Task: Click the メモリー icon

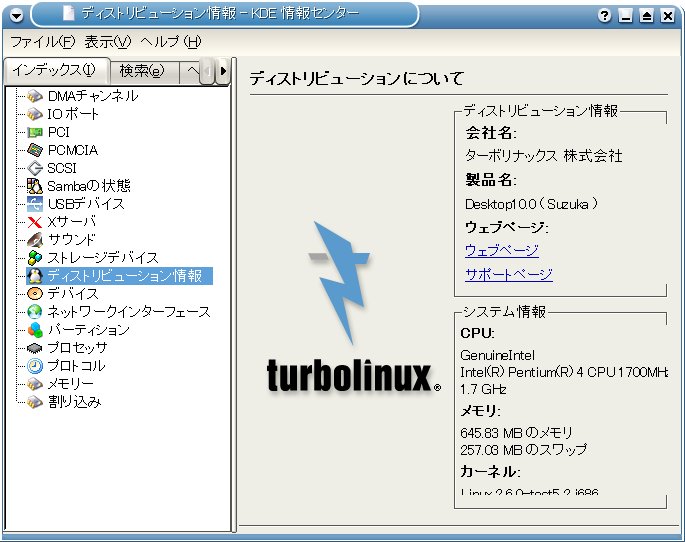Action: 35,383
